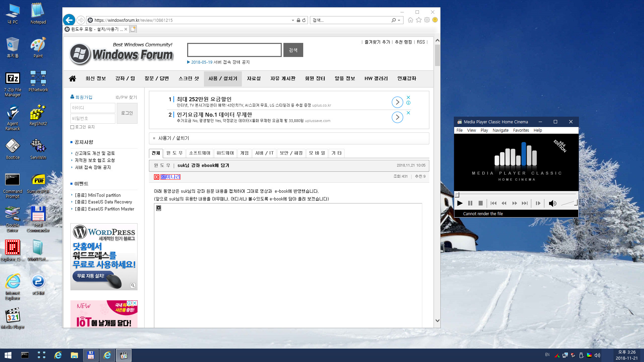The height and width of the screenshot is (362, 644).
Task: Open the MPC Play menu
Action: coord(484,130)
